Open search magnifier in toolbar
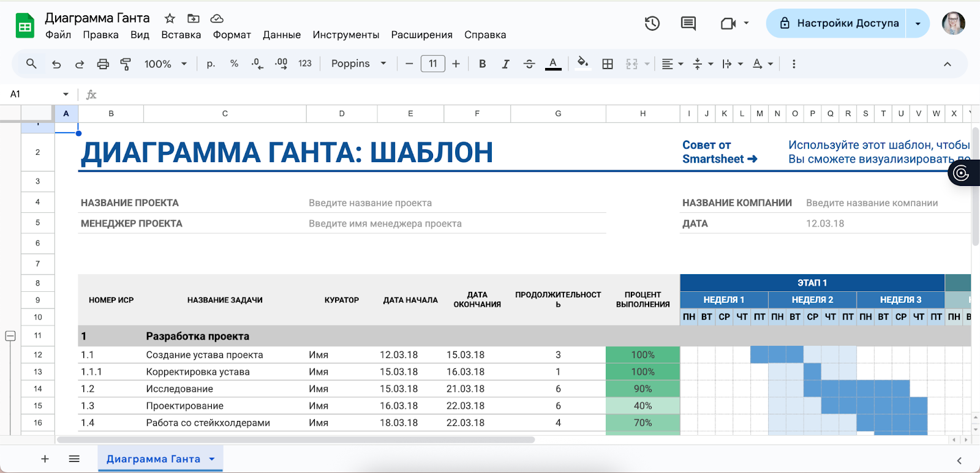This screenshot has height=473, width=980. (x=31, y=64)
